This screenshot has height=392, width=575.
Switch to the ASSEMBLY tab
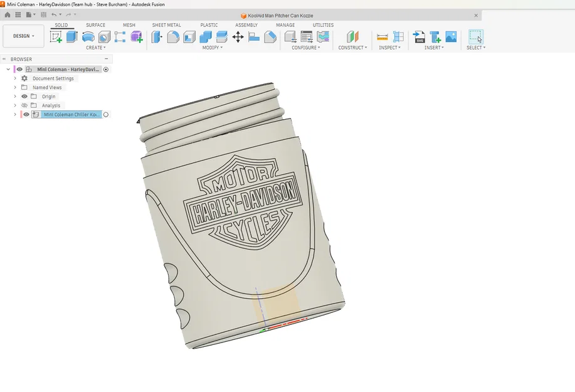pos(246,25)
